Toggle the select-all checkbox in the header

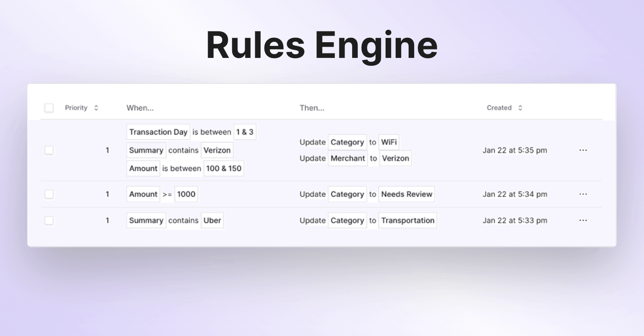(49, 108)
